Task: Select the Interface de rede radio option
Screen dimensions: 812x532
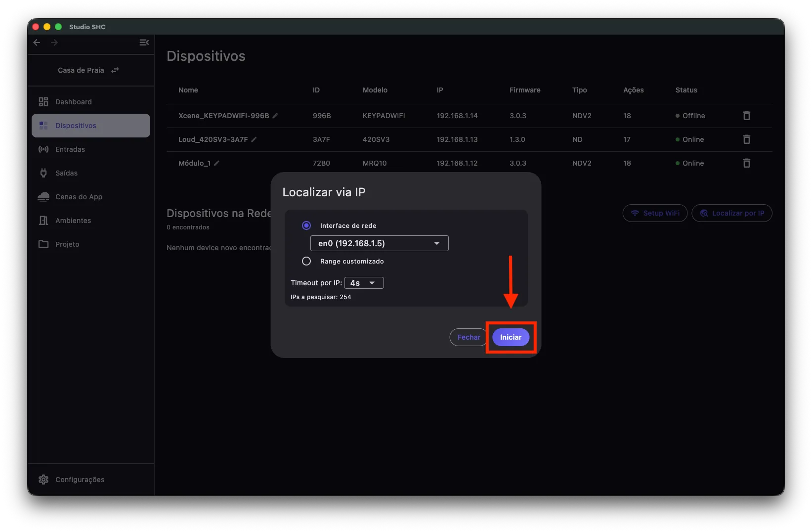Action: click(x=306, y=225)
